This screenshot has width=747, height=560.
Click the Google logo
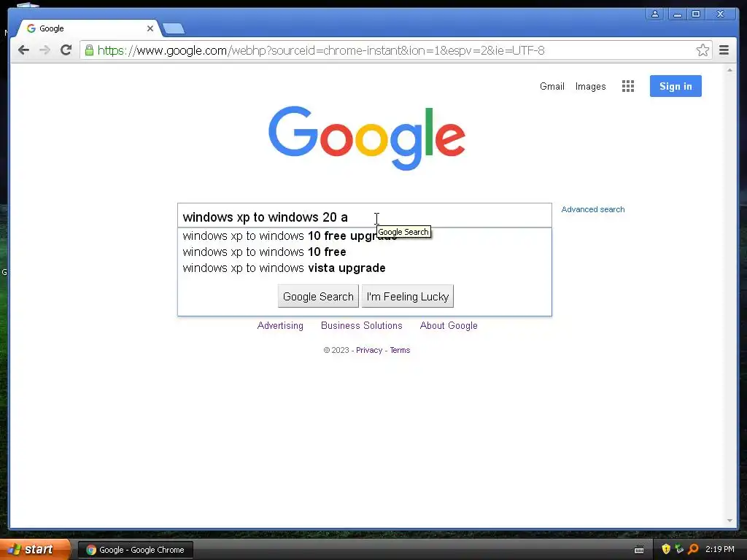[367, 138]
